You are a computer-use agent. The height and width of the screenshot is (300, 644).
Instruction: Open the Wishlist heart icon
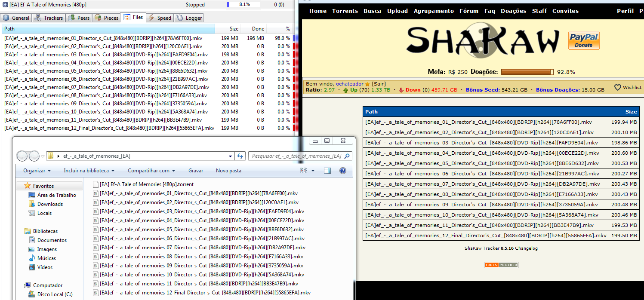[x=617, y=87]
